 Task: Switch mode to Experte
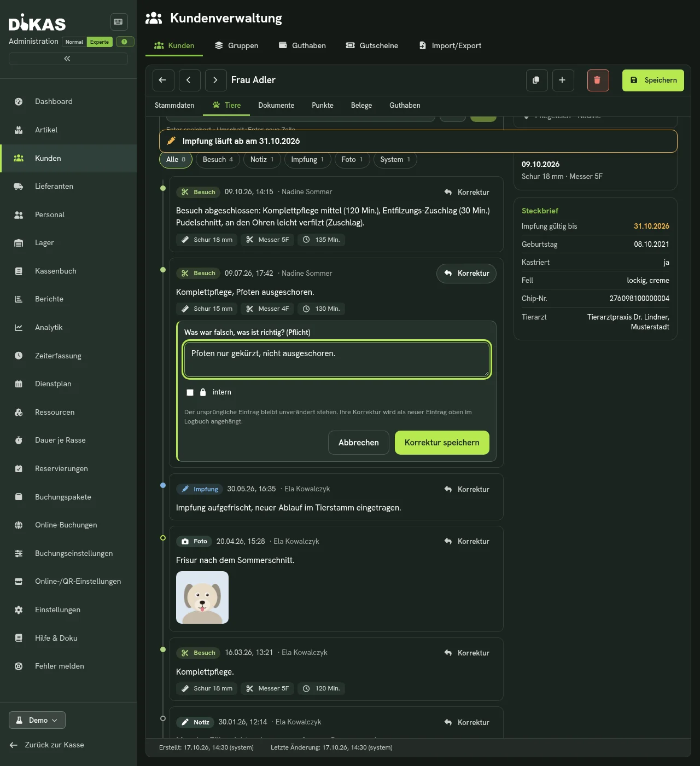pyautogui.click(x=100, y=42)
